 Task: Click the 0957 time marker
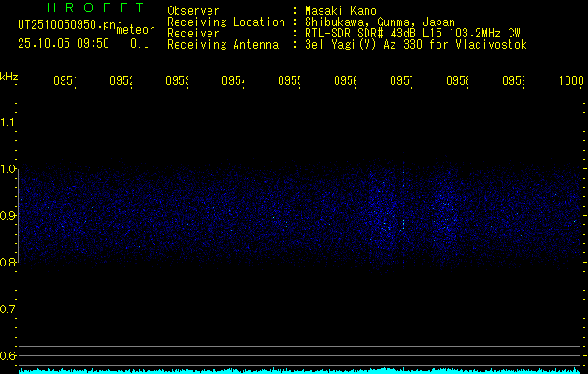pos(401,80)
